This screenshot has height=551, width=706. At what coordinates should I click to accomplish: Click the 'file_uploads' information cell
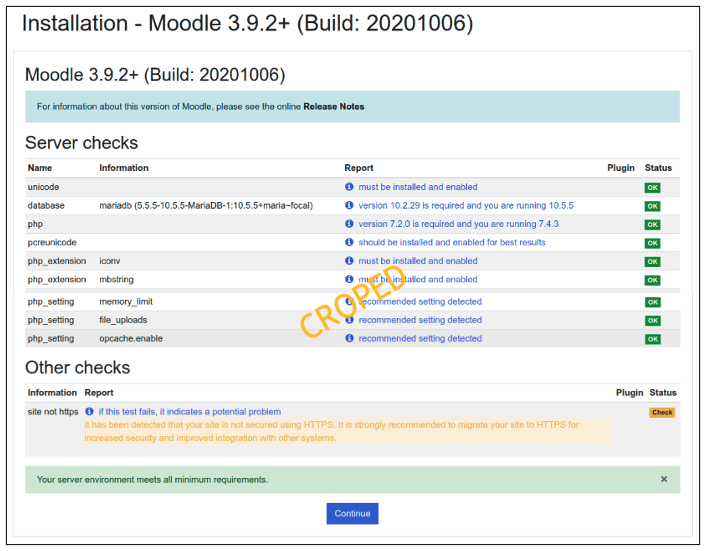pyautogui.click(x=123, y=320)
